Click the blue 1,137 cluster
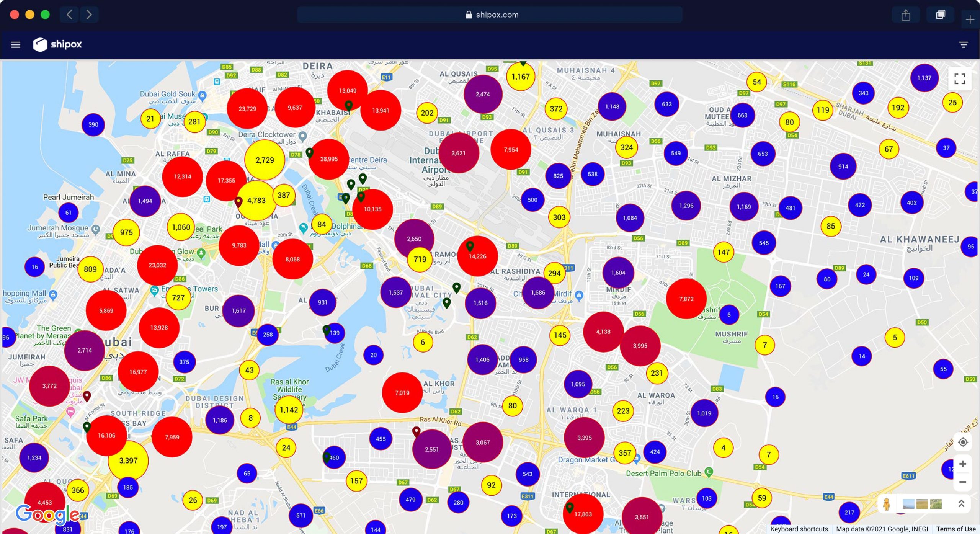Image resolution: width=980 pixels, height=534 pixels. click(924, 78)
